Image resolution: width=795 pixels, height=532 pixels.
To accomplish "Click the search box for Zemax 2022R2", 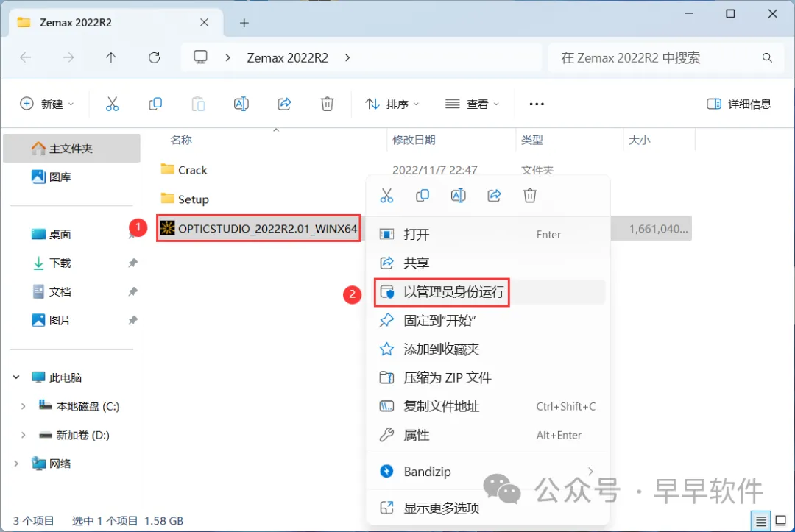I will [x=666, y=57].
